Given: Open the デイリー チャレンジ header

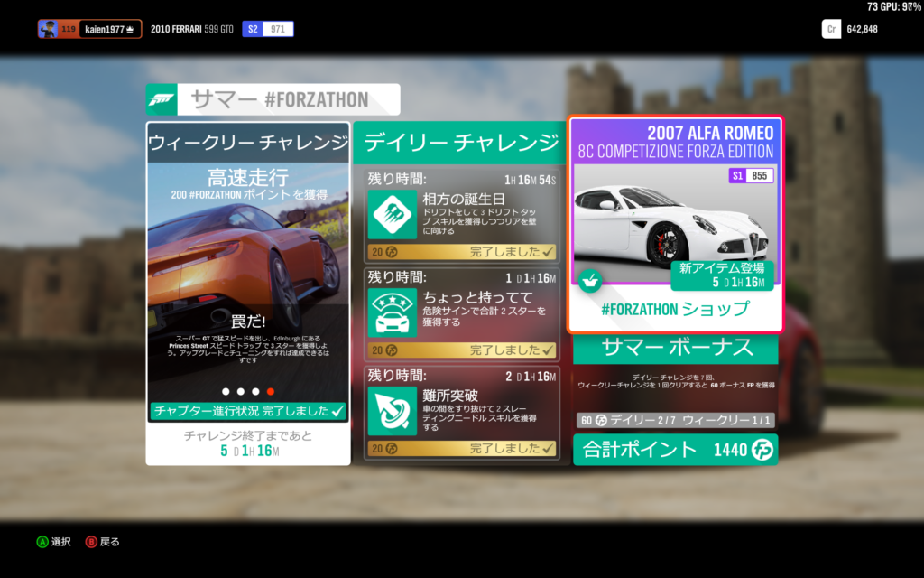Looking at the screenshot, I should [x=460, y=143].
